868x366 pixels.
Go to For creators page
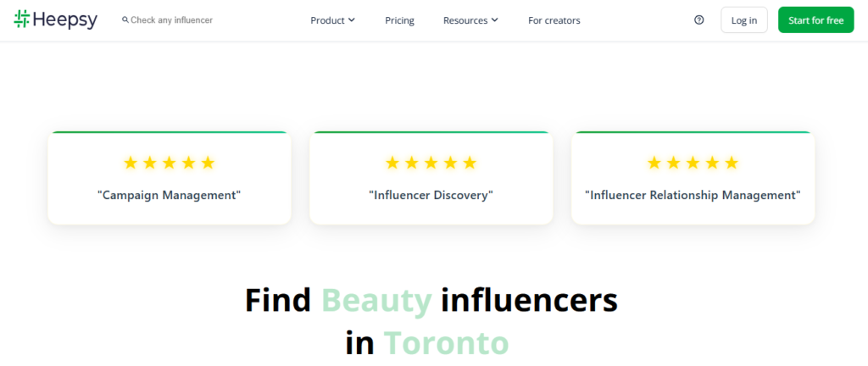(x=554, y=20)
